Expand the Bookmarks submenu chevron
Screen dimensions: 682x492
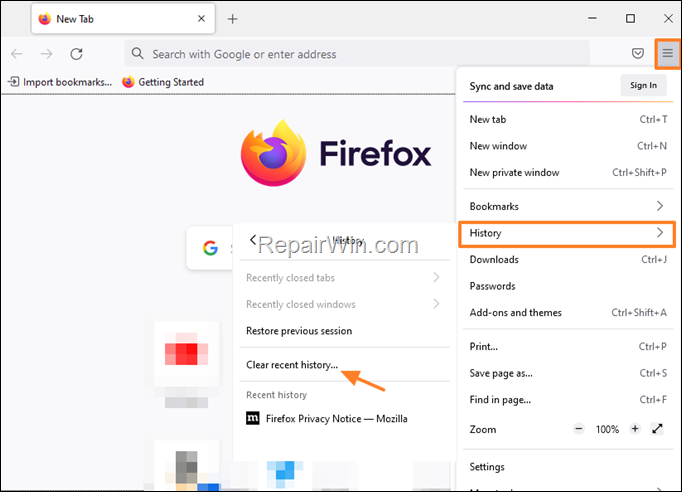(660, 206)
